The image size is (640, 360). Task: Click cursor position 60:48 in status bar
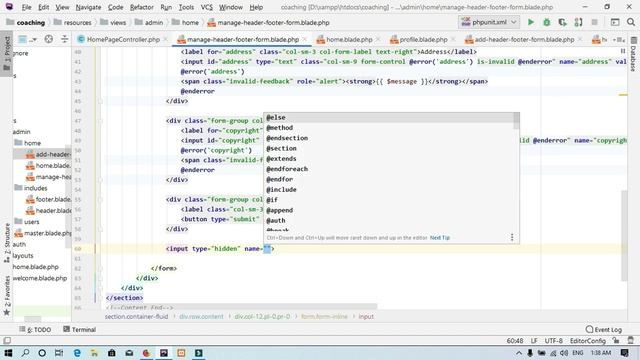point(515,341)
